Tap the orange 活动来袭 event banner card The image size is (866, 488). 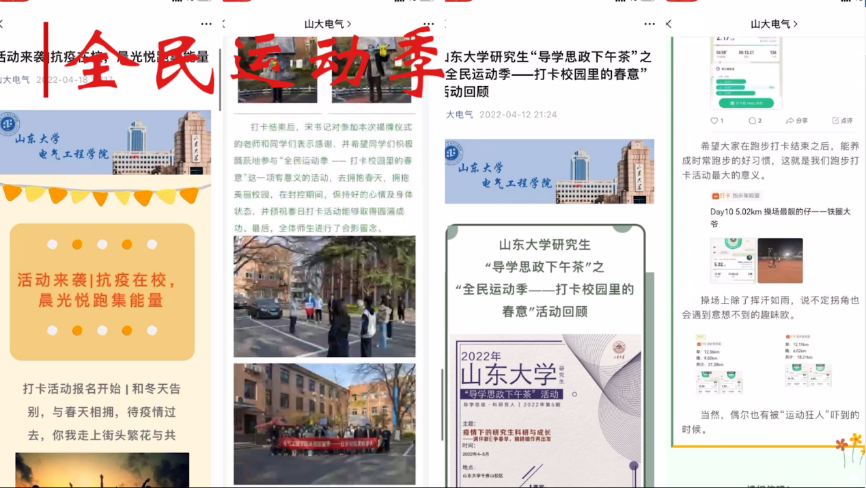pyautogui.click(x=102, y=290)
